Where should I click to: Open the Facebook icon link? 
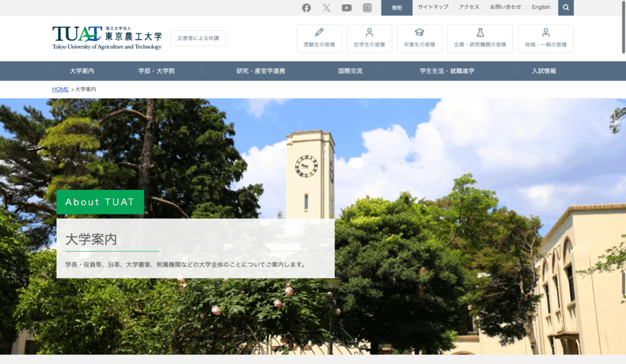[306, 8]
